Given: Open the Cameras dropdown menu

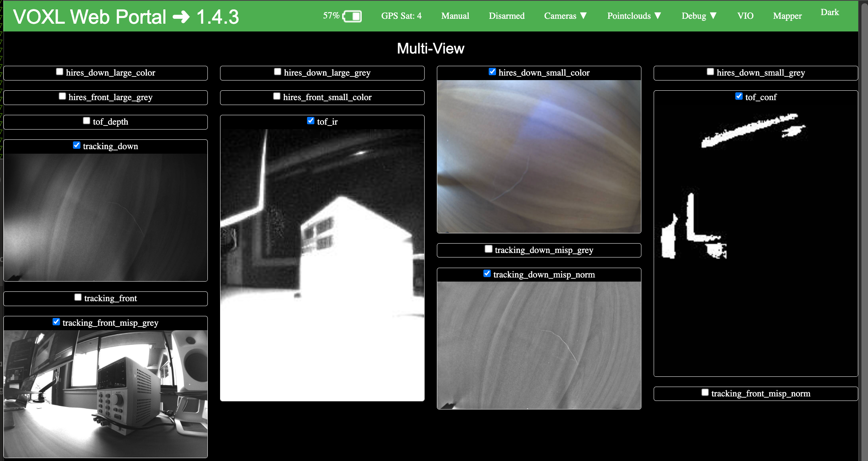Looking at the screenshot, I should click(565, 16).
